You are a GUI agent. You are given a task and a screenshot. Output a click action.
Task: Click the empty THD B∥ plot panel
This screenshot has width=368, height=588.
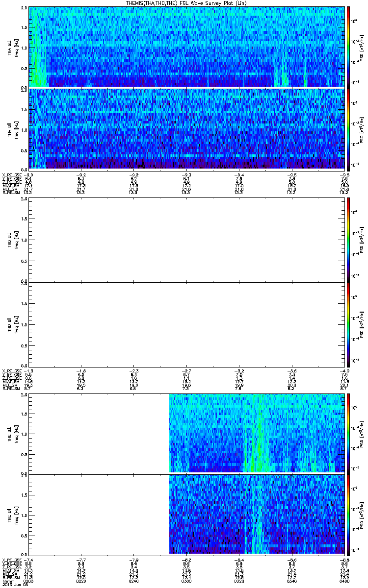coord(186,324)
